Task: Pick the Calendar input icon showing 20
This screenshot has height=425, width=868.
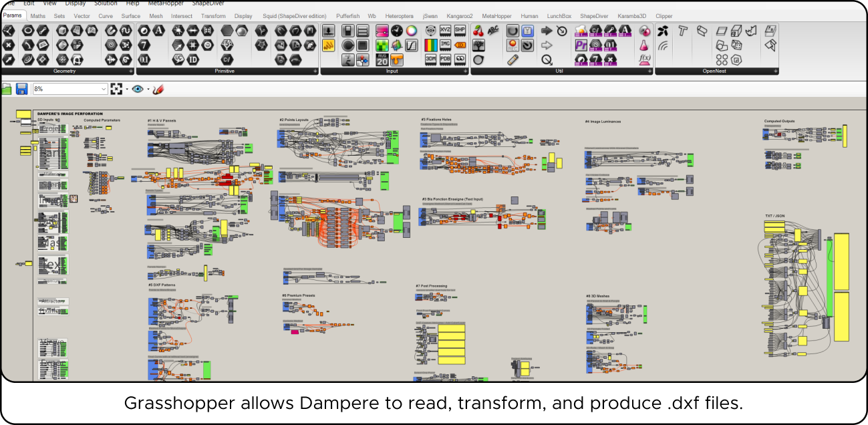Action: coord(382,60)
